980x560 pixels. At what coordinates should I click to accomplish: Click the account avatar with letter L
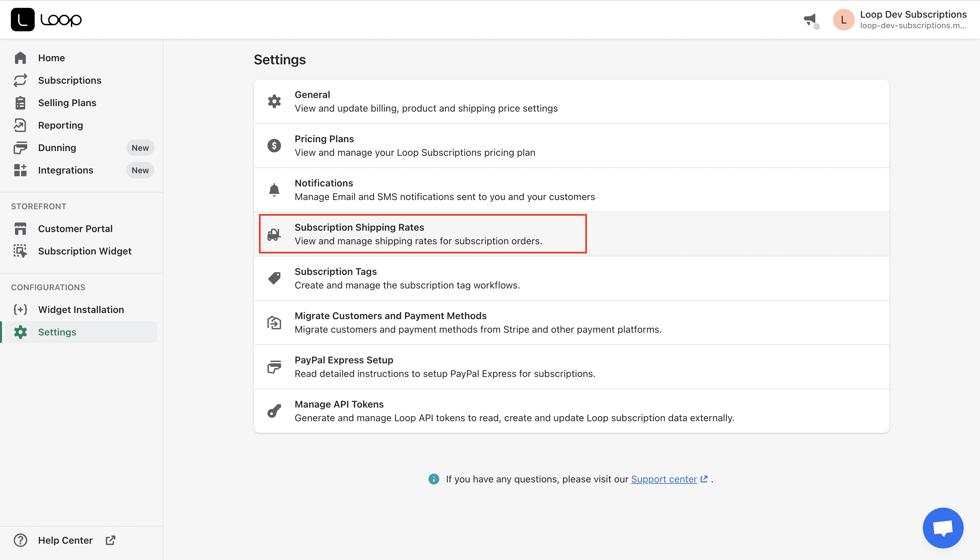point(844,20)
